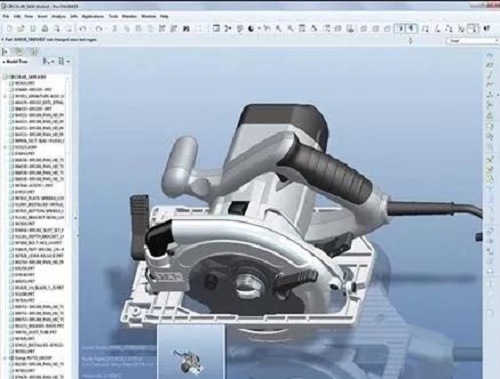Toggle datum point display icon
Image resolution: width=500 pixels, height=379 pixels.
(448, 29)
